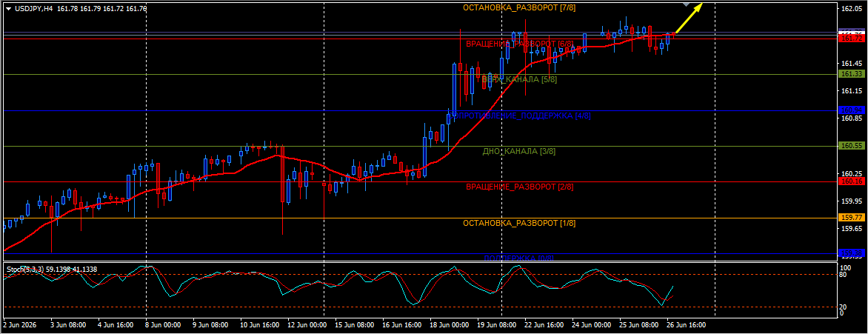
Task: Select the ОСТАНОВКА_РАЗВОРОТ [7/8] level label
Action: coord(518,7)
